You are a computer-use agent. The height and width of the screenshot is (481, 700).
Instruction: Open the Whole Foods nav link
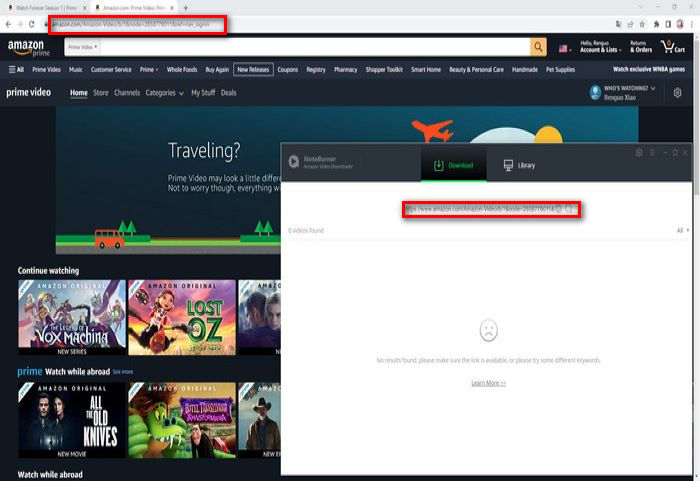[182, 69]
